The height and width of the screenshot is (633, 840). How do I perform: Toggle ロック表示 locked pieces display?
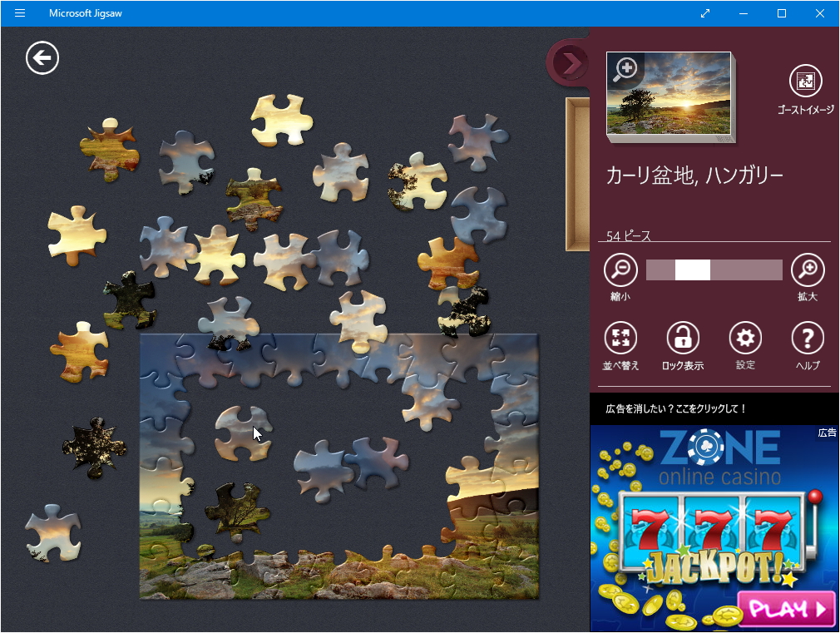[682, 339]
